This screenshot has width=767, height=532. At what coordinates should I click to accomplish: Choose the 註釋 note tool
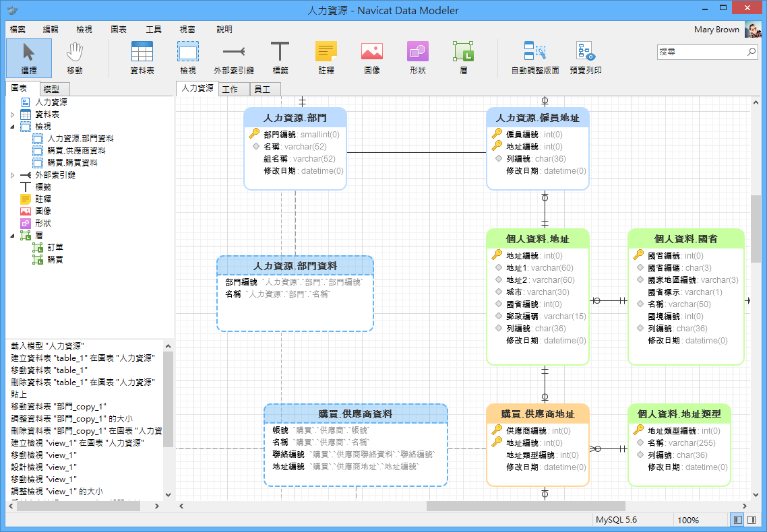(326, 57)
